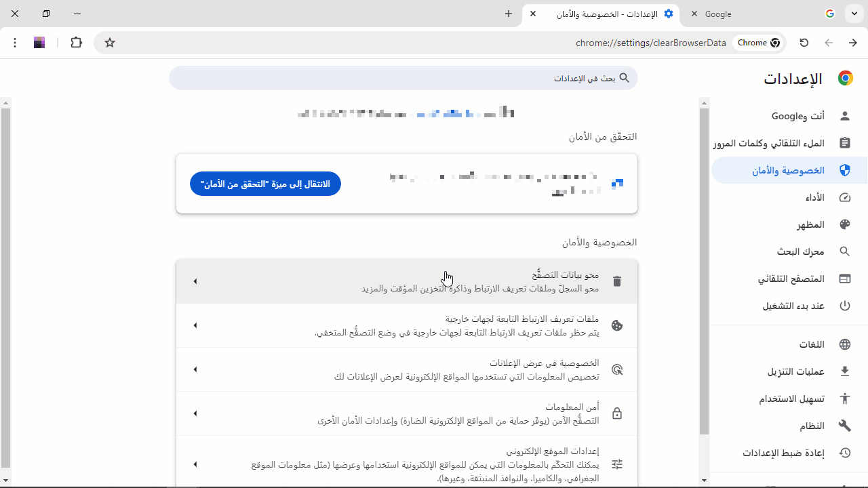Close the Google tab

694,14
